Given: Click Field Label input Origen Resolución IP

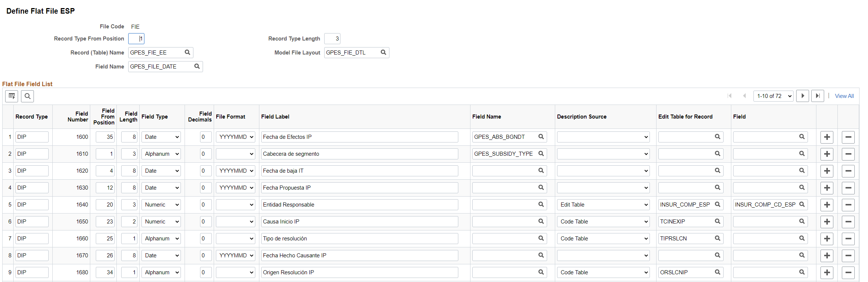Looking at the screenshot, I should point(360,272).
